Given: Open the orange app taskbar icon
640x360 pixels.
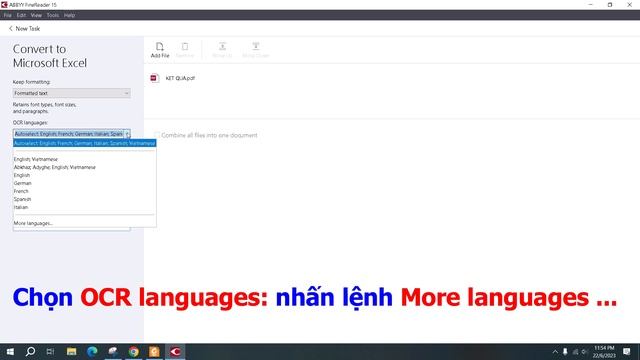Looking at the screenshot, I should pyautogui.click(x=154, y=351).
